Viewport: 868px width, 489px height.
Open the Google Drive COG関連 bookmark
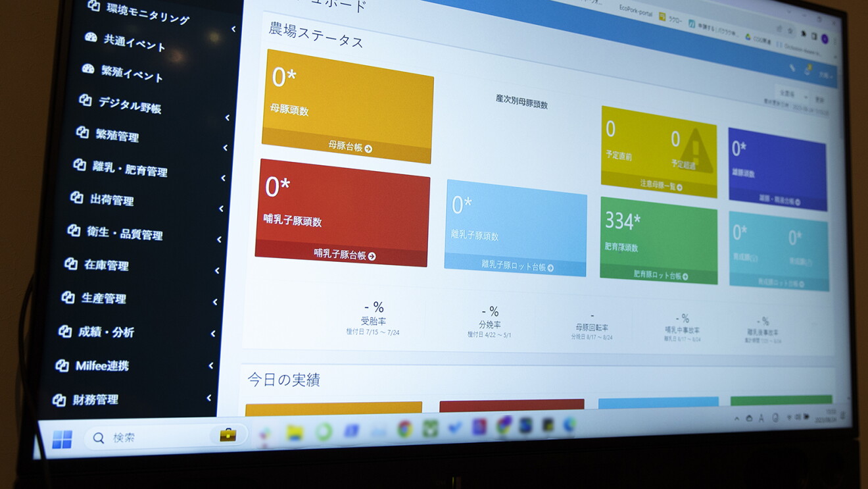(758, 38)
